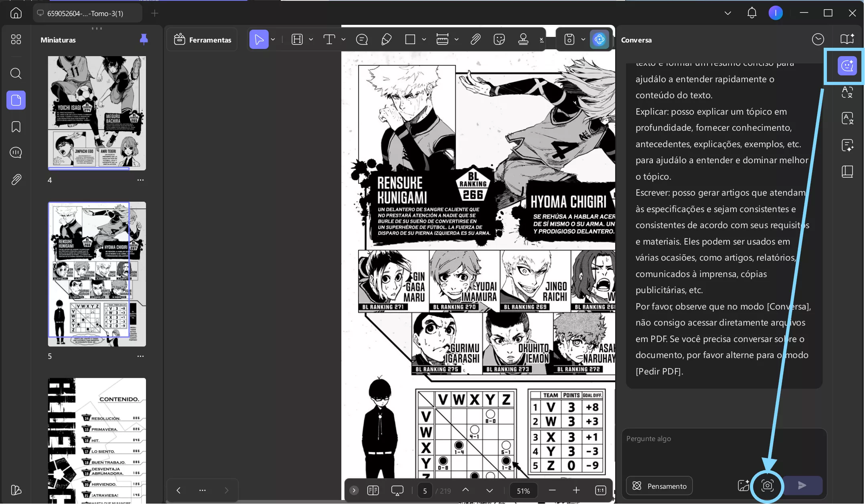Open the conversation history clock icon
Image resolution: width=865 pixels, height=504 pixels.
(x=818, y=39)
